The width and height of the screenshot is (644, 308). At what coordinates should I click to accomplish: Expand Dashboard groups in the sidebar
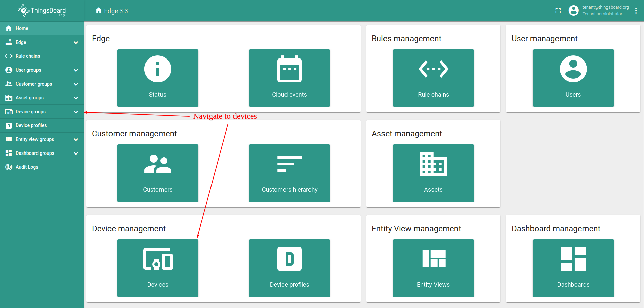tap(76, 153)
